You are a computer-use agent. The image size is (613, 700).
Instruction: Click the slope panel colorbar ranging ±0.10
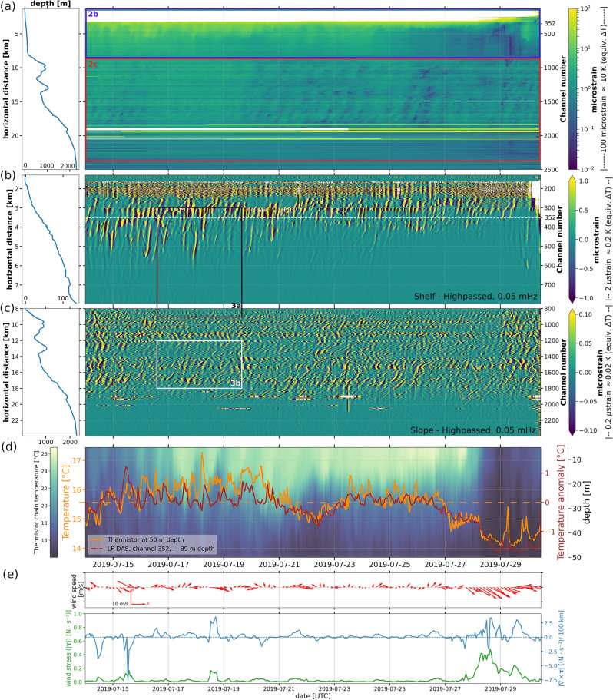(573, 372)
